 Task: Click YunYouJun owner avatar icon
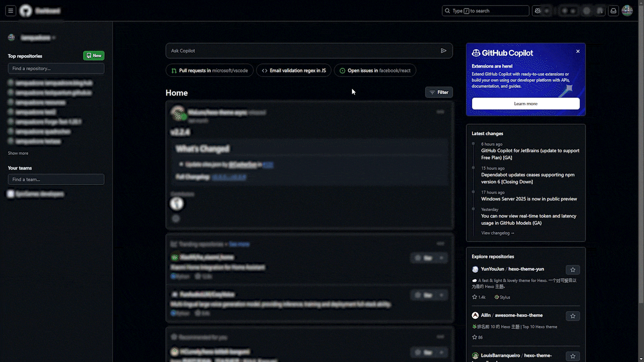[x=475, y=269]
